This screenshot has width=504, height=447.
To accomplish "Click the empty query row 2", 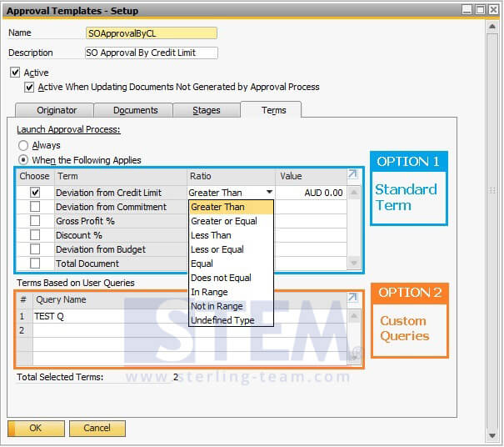I will (190, 330).
